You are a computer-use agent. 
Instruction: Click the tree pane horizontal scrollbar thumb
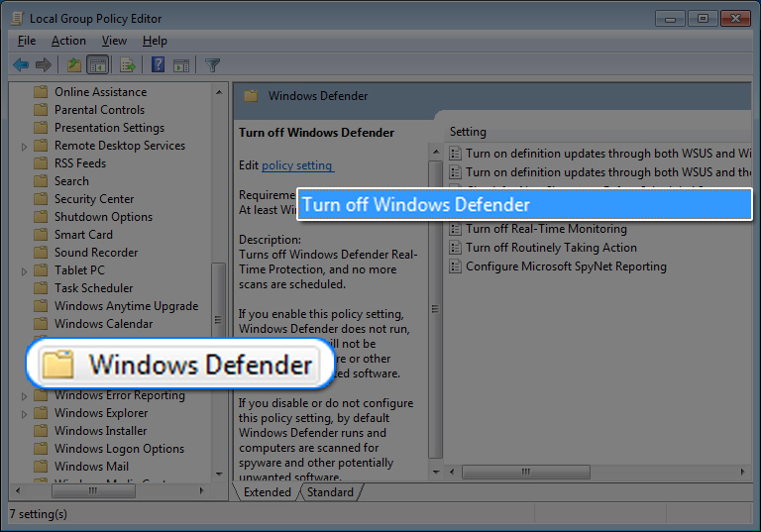(x=93, y=490)
